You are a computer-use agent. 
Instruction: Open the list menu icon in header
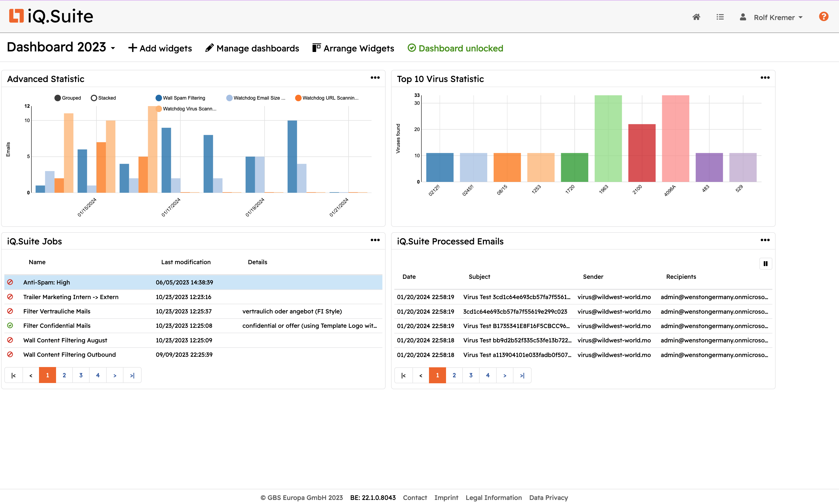click(720, 17)
